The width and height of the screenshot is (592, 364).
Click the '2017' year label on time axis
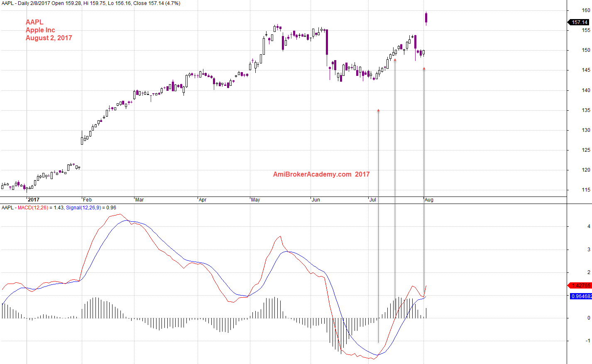[x=34, y=200]
